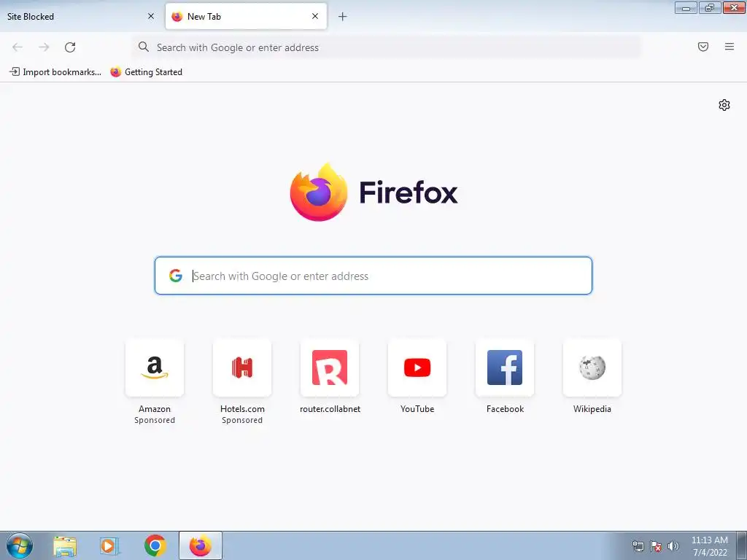The image size is (747, 560).
Task: Save to Pocket via the toolbar icon
Action: pyautogui.click(x=703, y=47)
